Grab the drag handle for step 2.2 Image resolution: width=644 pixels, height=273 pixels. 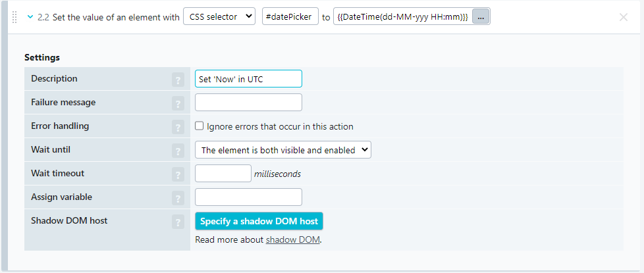(15, 17)
